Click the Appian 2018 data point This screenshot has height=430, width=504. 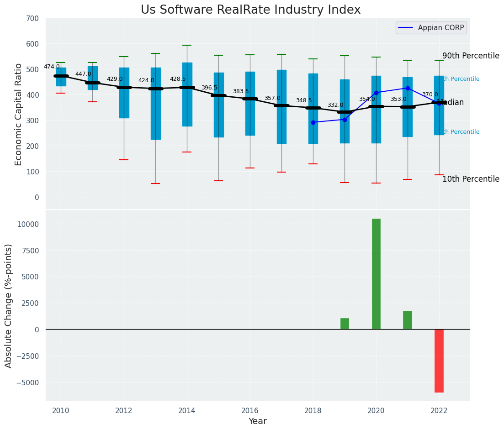[313, 122]
